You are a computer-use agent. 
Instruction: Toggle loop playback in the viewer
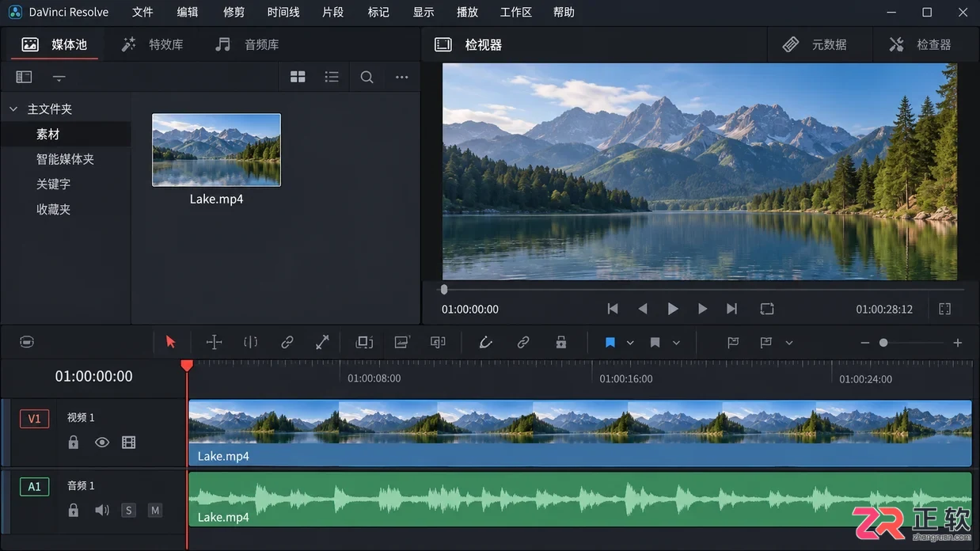(766, 309)
